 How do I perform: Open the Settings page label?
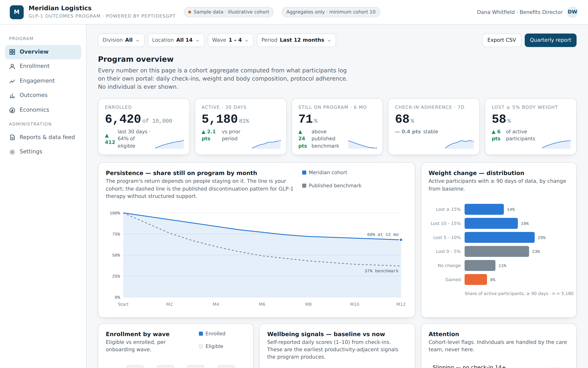pyautogui.click(x=31, y=152)
